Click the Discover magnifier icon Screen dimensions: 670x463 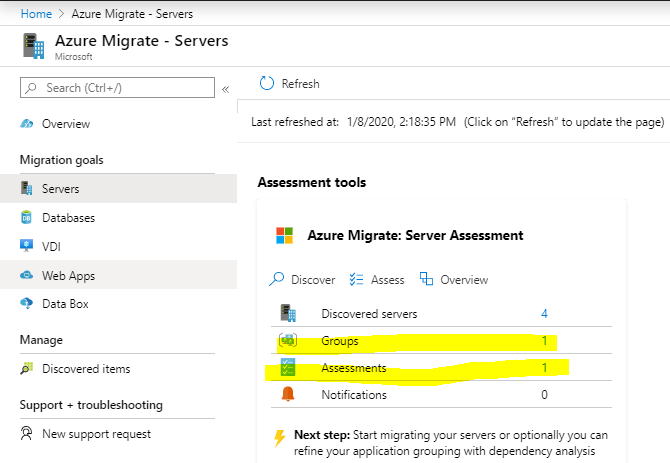276,279
